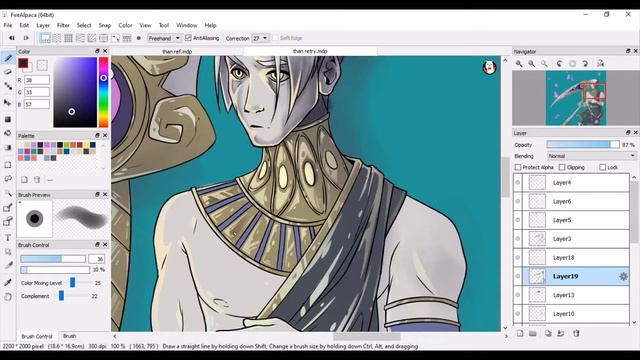Duplicate the current layer

(x=548, y=333)
